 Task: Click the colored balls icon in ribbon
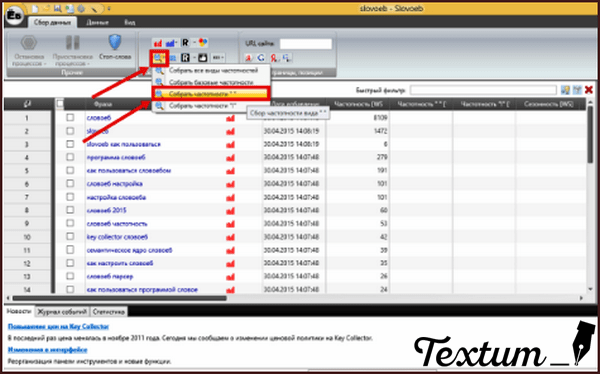pos(203,42)
